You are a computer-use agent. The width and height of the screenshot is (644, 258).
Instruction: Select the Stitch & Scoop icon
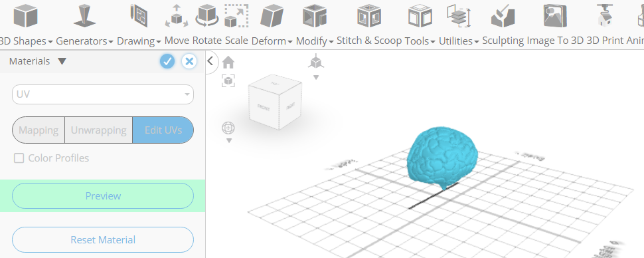pyautogui.click(x=369, y=16)
